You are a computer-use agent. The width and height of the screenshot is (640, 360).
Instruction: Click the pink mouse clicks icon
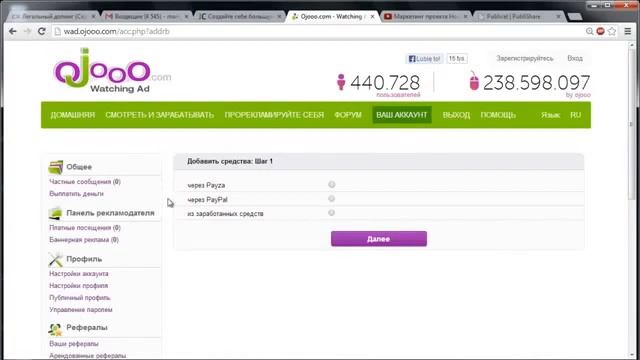point(473,80)
